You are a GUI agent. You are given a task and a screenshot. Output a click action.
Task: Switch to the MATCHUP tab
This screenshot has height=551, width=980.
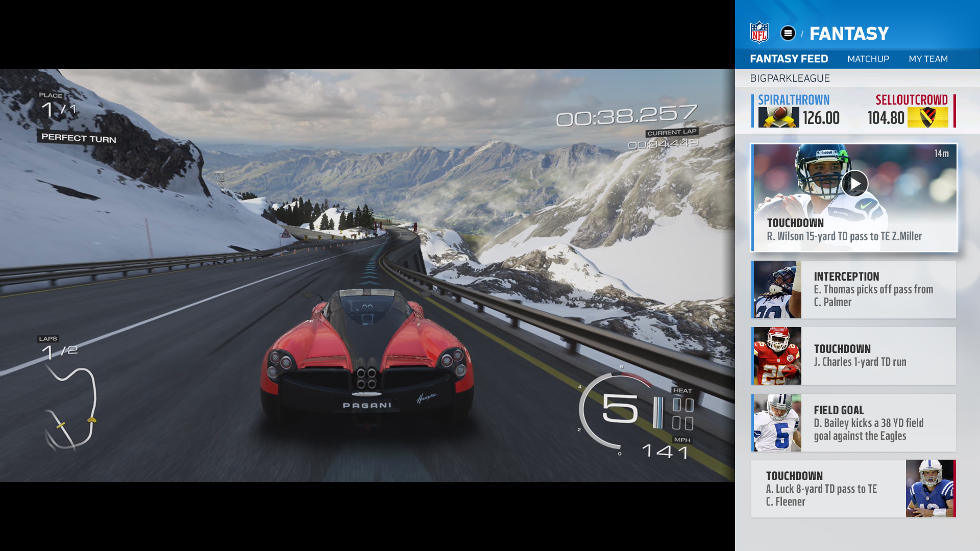[868, 59]
